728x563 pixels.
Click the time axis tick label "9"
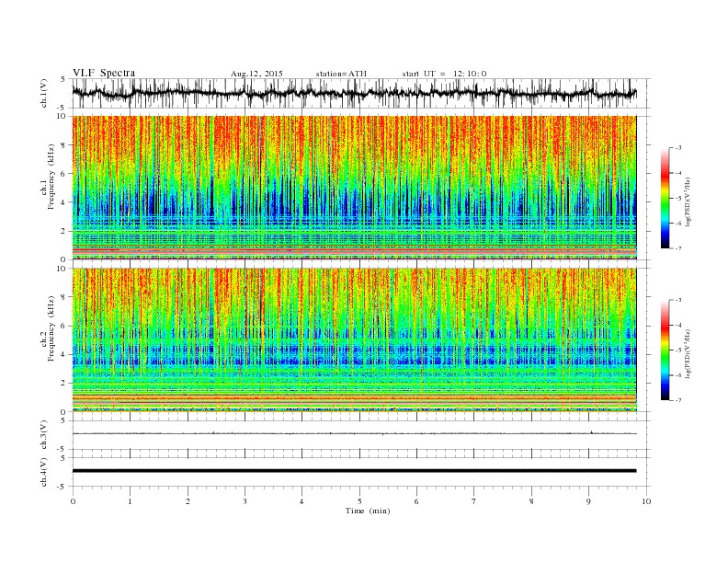coord(588,501)
